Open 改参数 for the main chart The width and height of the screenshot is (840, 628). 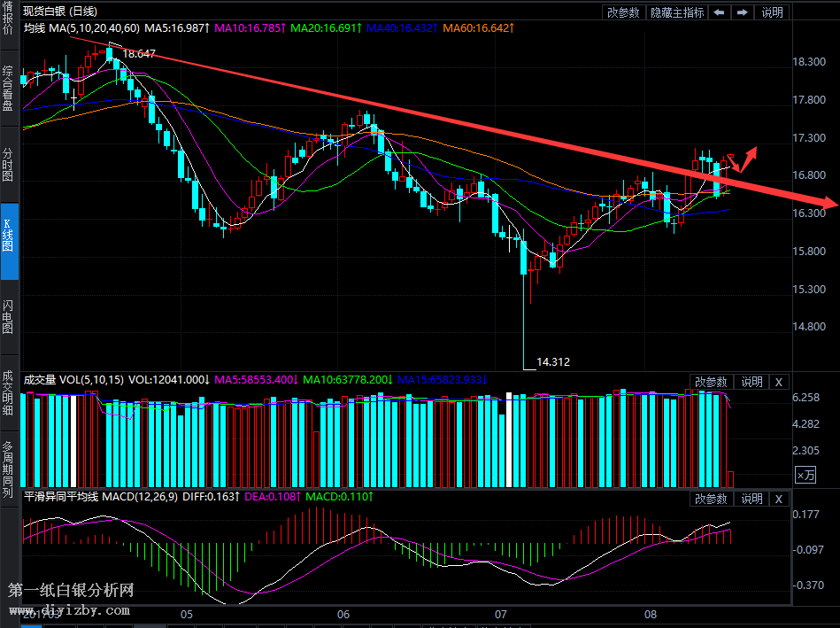pyautogui.click(x=623, y=12)
